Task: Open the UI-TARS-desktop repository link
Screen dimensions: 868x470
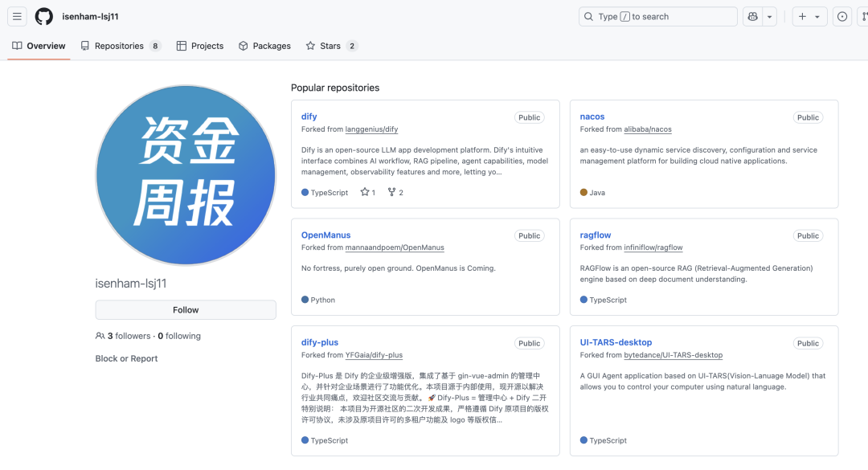Action: click(x=616, y=342)
